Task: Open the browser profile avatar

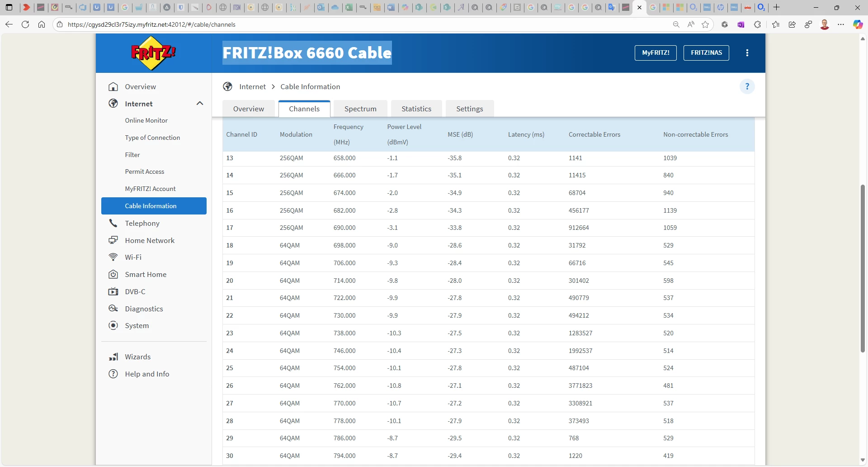Action: coord(825,24)
